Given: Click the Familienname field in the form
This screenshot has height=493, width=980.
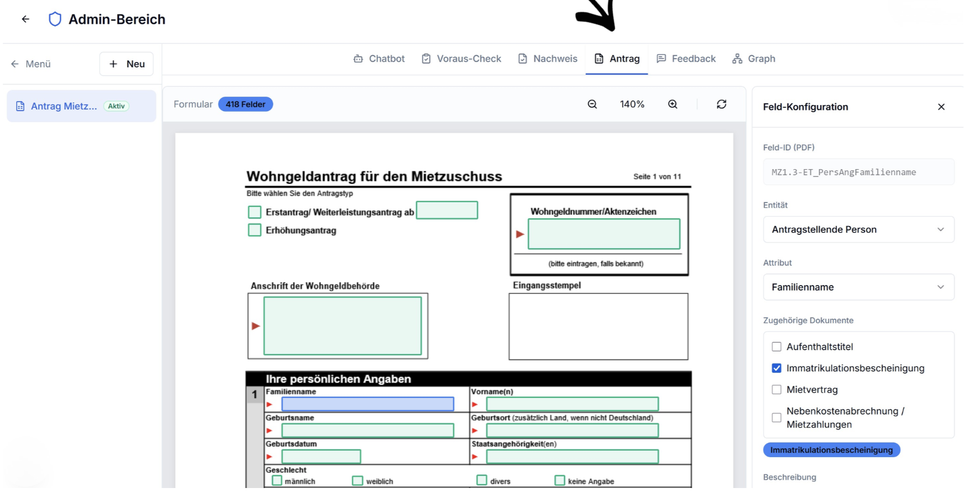Looking at the screenshot, I should [368, 405].
